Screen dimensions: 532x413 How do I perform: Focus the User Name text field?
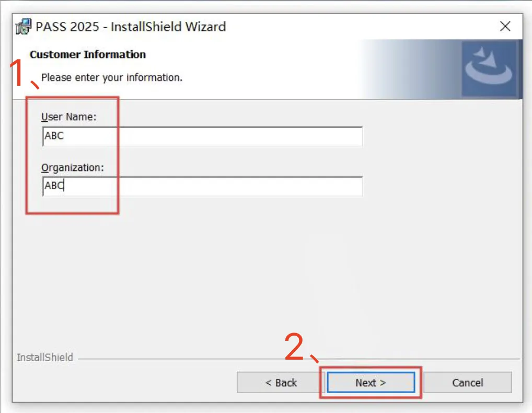point(203,136)
